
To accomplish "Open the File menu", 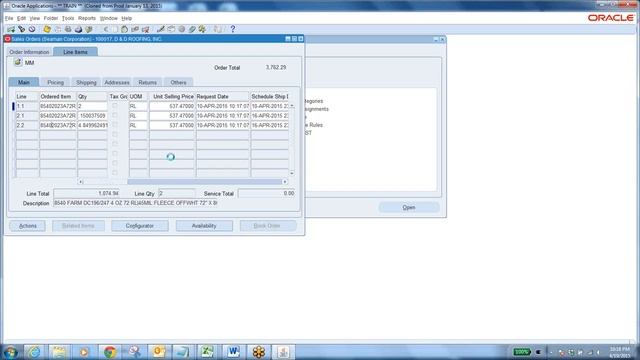I will click(9, 18).
